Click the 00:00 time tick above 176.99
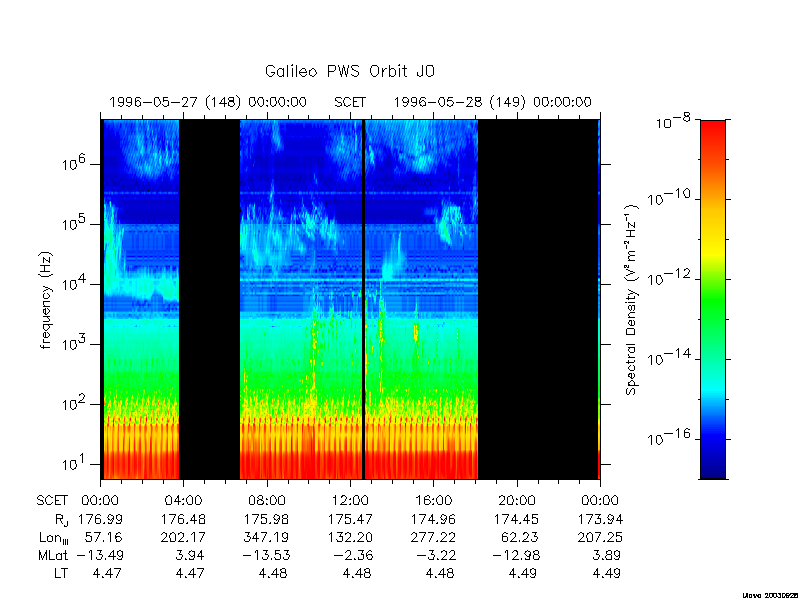The width and height of the screenshot is (800, 600). 100,501
